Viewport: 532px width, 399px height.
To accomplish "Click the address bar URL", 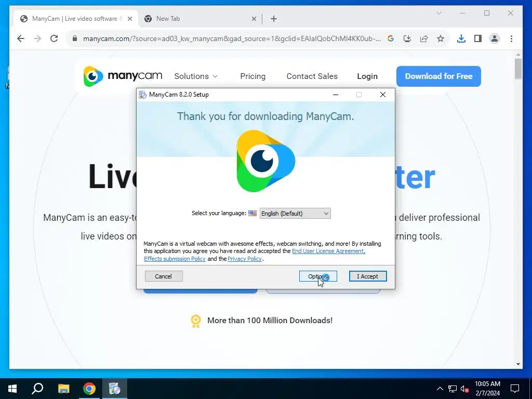I will [232, 38].
